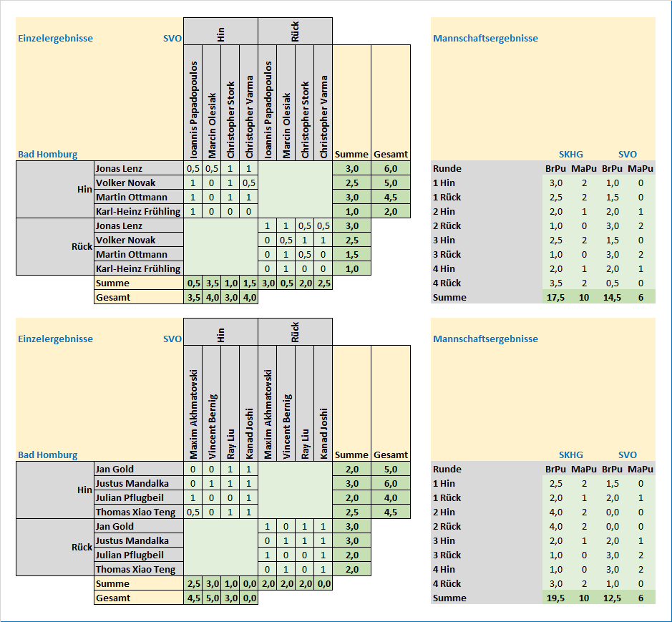Screen dimensions: 672x622
Task: Select the Bad Homburg label in upper table
Action: click(47, 154)
